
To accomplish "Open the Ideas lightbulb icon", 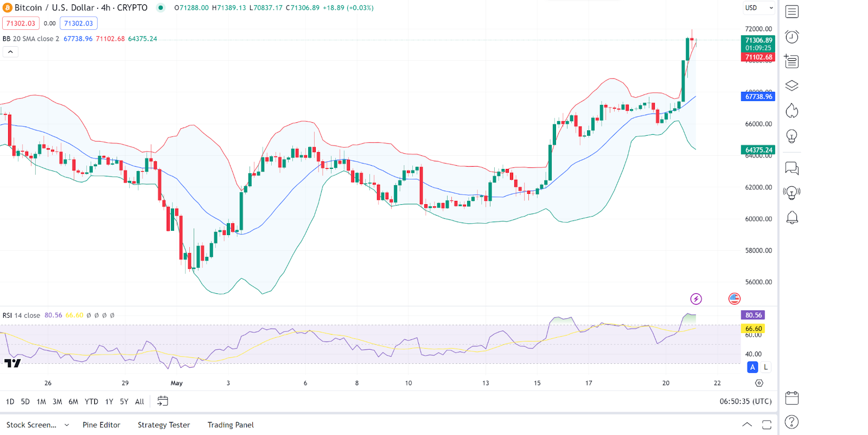I will click(x=792, y=136).
